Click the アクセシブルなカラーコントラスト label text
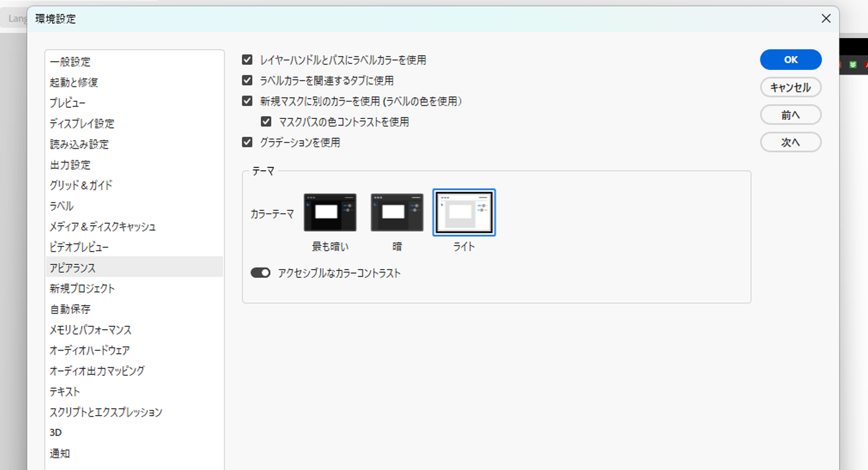Viewport: 868px width, 470px height. [339, 273]
